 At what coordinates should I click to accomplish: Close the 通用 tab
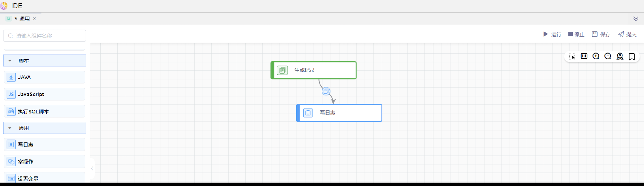click(35, 19)
